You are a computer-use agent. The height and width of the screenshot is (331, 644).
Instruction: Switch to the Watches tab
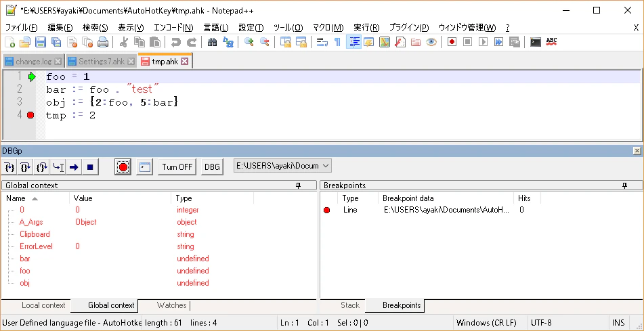172,305
